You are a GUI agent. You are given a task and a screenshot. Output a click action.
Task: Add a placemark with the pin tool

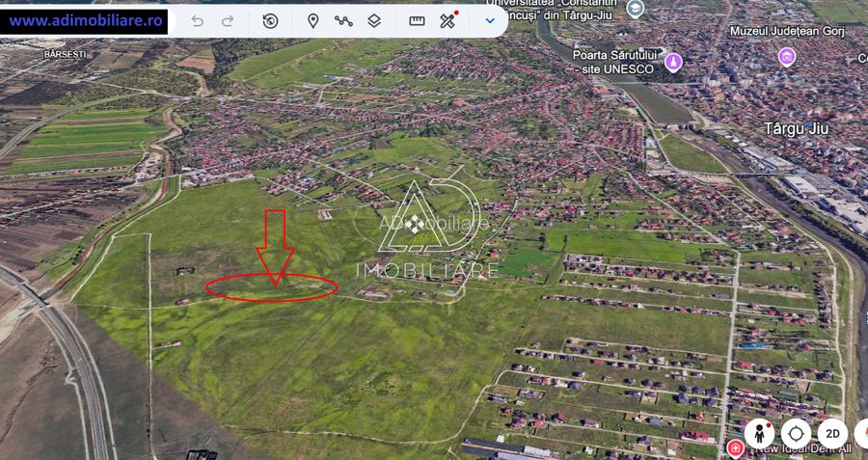coord(313,21)
